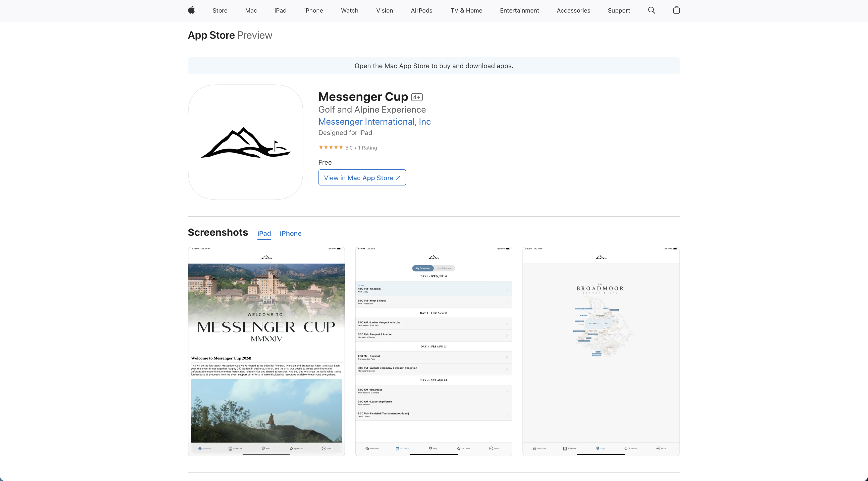The width and height of the screenshot is (868, 481).
Task: Switch to the iPhone screenshots tab
Action: click(x=290, y=233)
